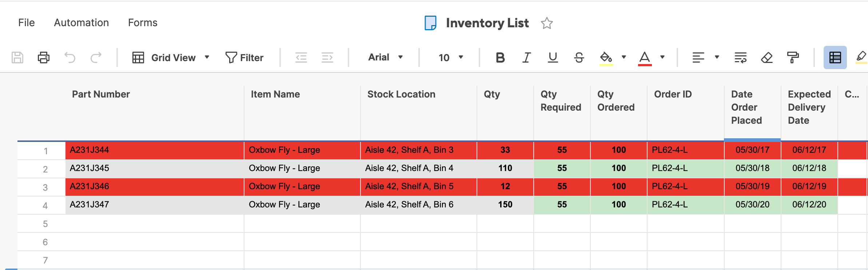This screenshot has width=868, height=270.
Task: Toggle italic text formatting
Action: click(x=526, y=57)
